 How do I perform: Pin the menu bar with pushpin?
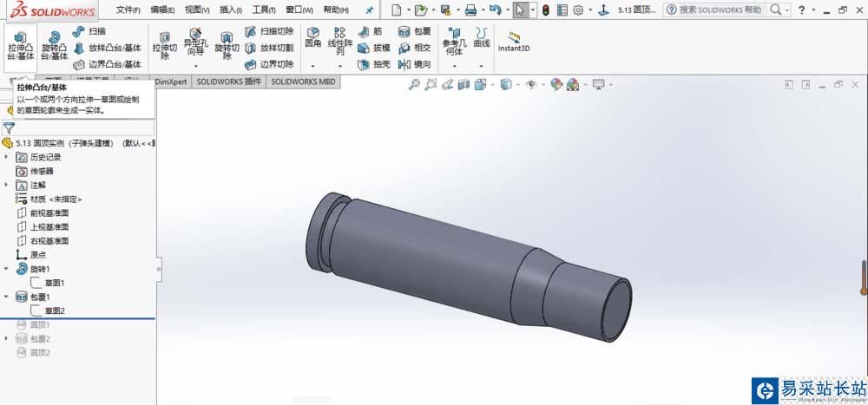370,10
